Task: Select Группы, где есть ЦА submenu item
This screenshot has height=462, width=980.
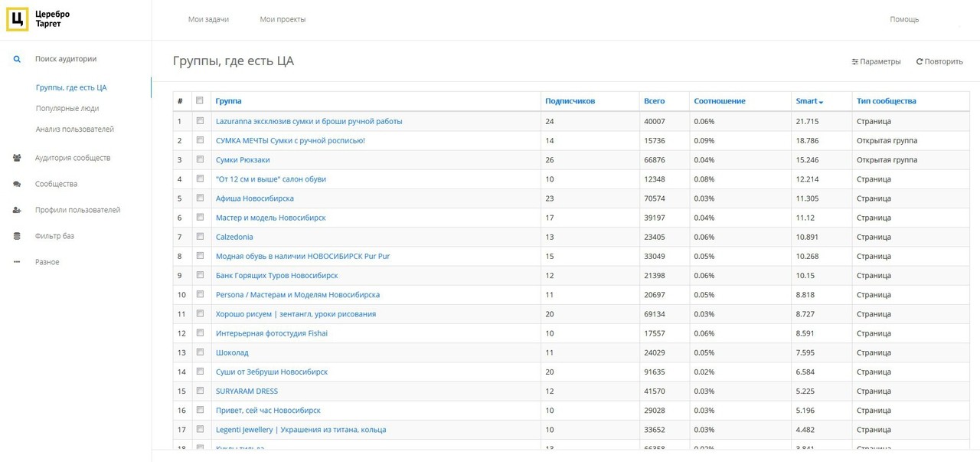Action: pyautogui.click(x=71, y=87)
